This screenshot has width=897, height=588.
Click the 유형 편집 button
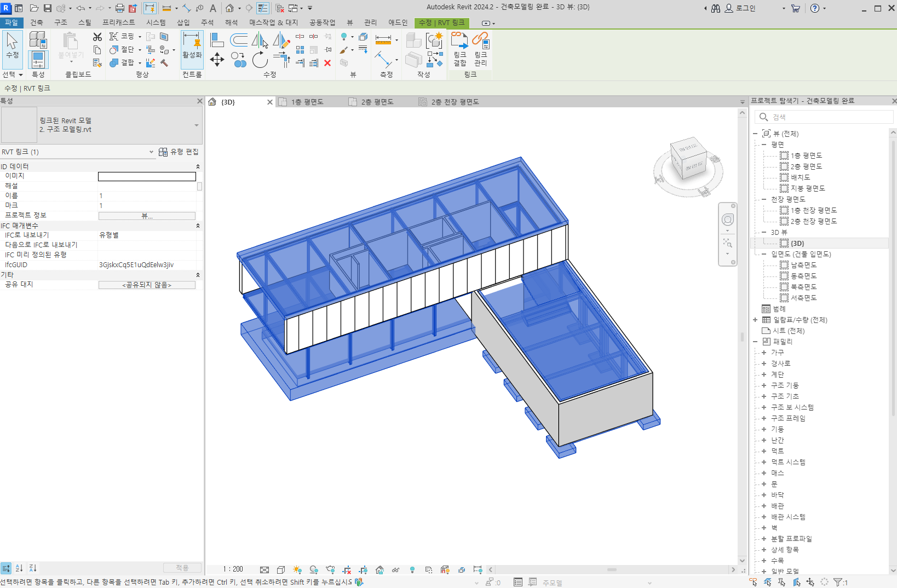(179, 152)
